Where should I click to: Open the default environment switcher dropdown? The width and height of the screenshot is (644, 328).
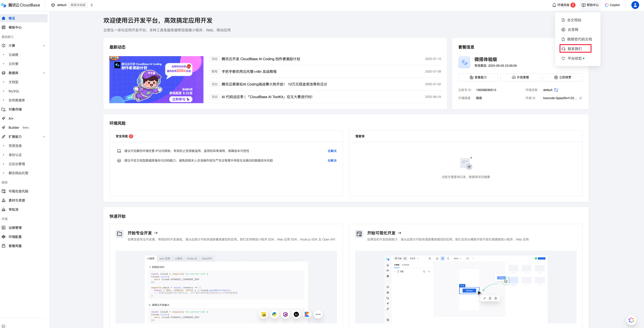pyautogui.click(x=92, y=5)
